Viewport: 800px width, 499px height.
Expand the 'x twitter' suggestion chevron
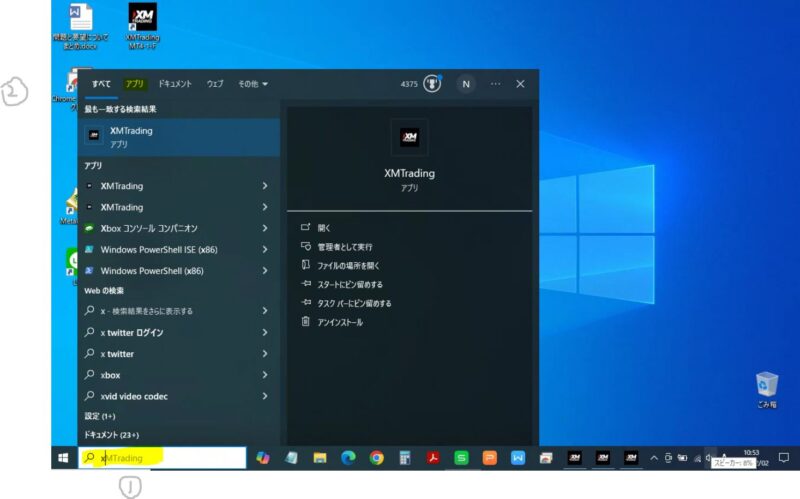[265, 354]
